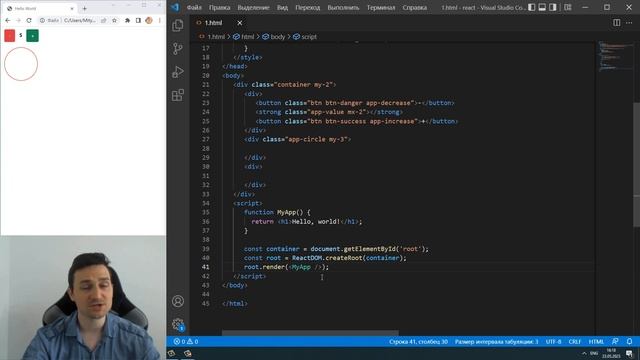Open the Manage gear menu
Viewport: 640px width, 360px height.
pyautogui.click(x=178, y=324)
